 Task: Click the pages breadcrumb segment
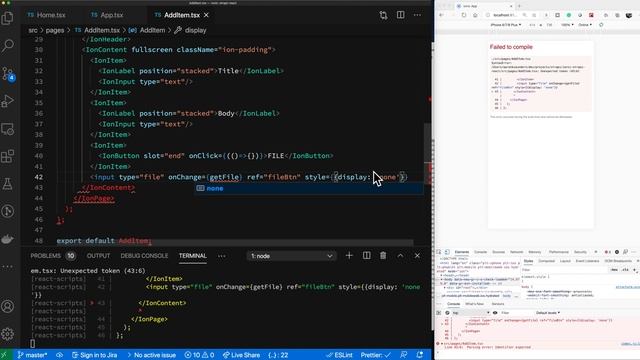(55, 30)
